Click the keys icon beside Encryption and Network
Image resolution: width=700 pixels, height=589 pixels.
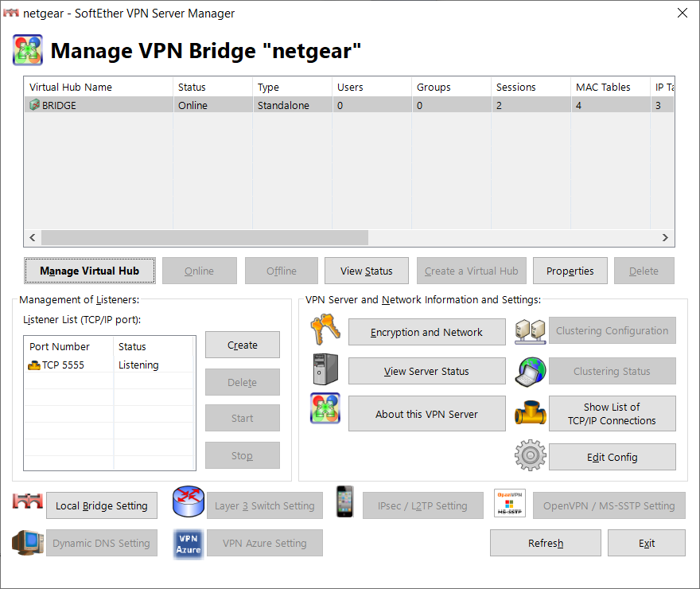tap(325, 330)
